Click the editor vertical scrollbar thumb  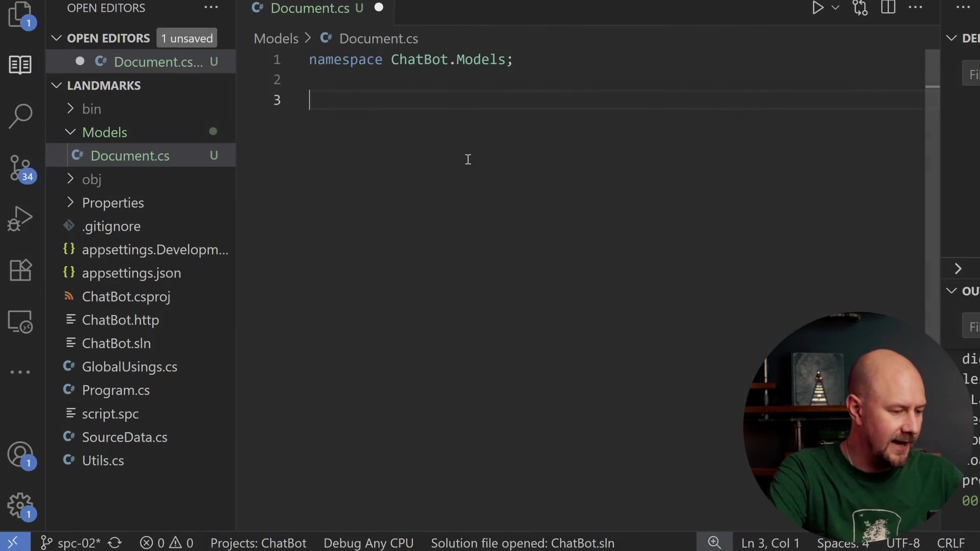pos(932,68)
